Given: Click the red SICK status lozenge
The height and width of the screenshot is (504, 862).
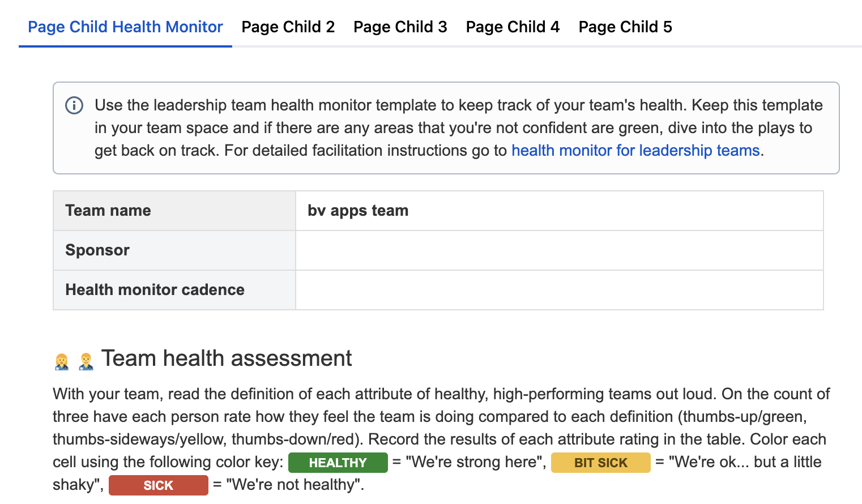Looking at the screenshot, I should tap(158, 485).
